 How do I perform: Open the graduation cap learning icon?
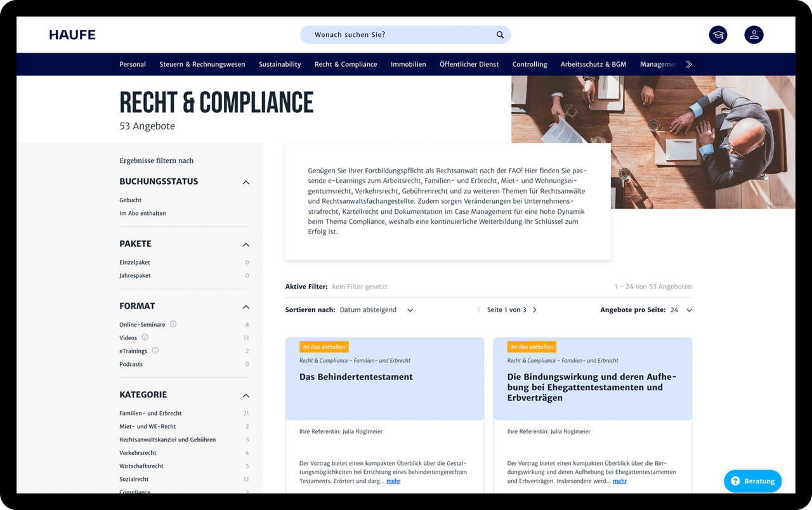click(718, 35)
